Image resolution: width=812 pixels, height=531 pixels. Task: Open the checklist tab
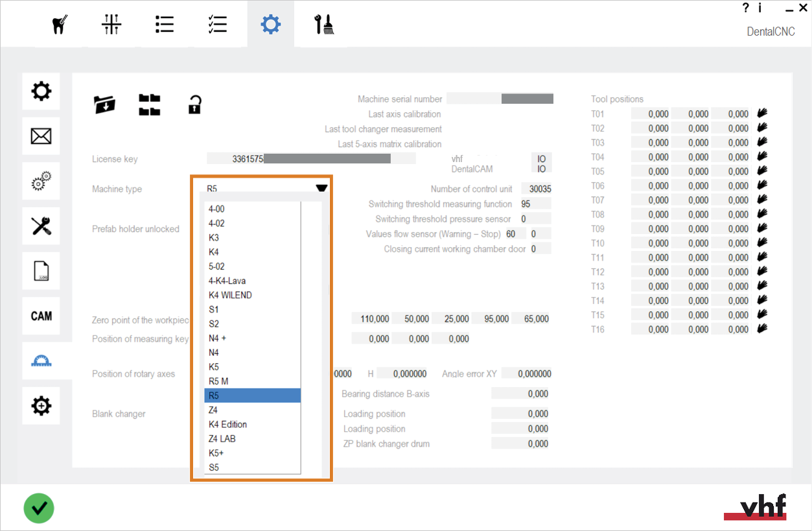(x=217, y=25)
